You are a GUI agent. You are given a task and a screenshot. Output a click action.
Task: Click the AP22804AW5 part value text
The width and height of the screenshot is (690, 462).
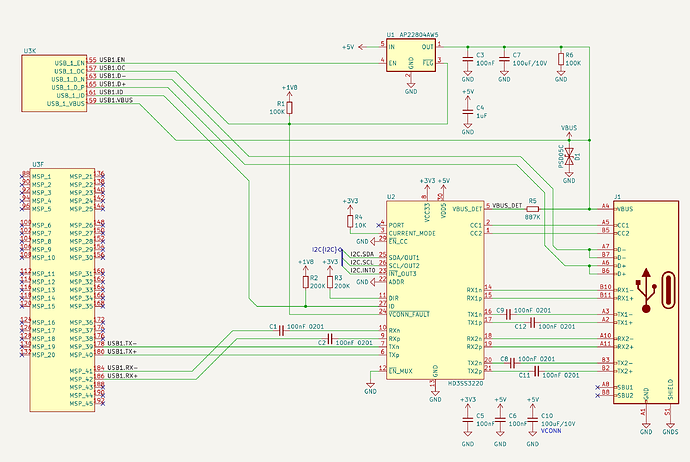[418, 34]
